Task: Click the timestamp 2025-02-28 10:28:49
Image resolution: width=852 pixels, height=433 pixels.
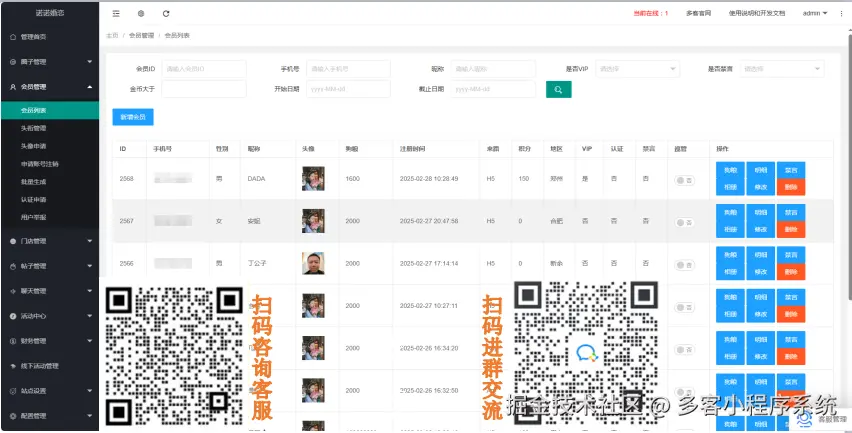Action: coord(429,179)
